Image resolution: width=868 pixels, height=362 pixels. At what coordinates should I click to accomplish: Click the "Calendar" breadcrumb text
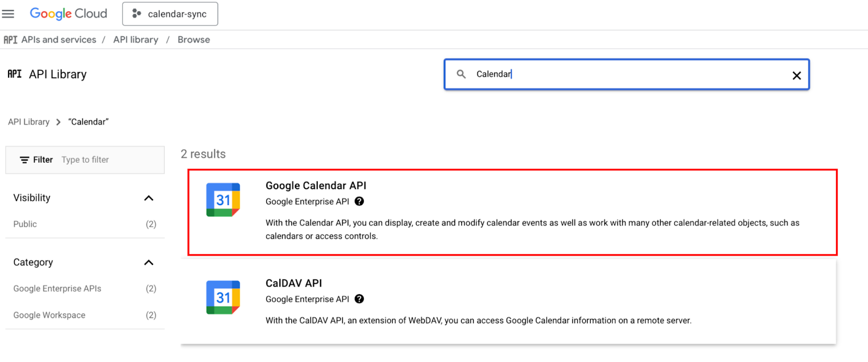click(88, 122)
